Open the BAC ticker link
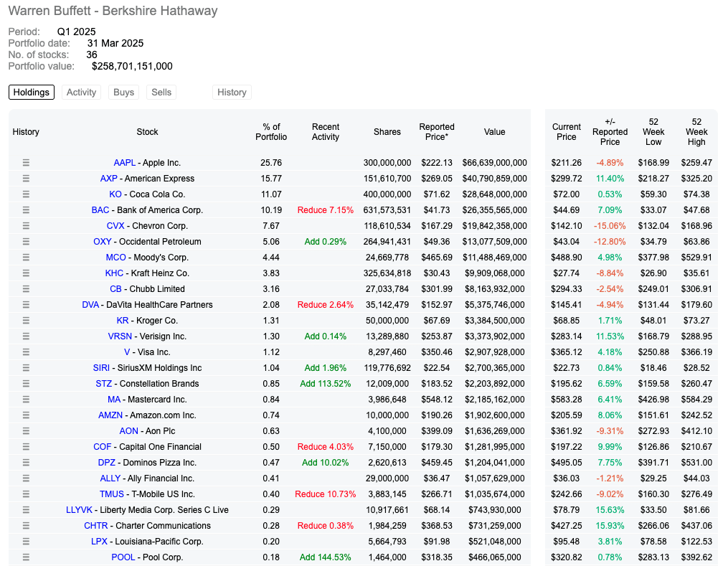This screenshot has height=566, width=728. pos(100,210)
